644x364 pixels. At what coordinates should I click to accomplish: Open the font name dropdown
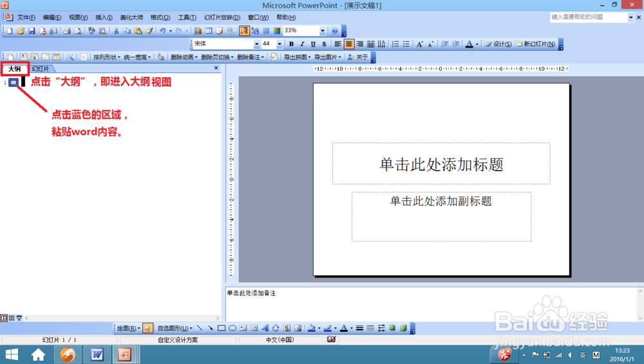pyautogui.click(x=257, y=44)
